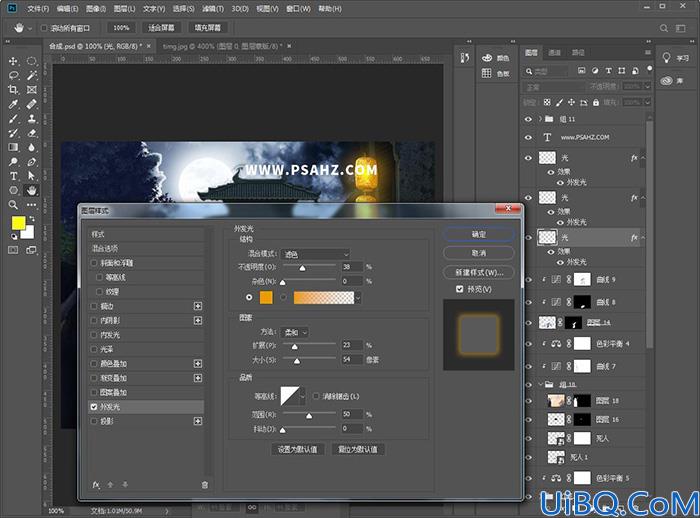Open the layer opacity dropdown
Screen dimensions: 700x518
click(x=647, y=87)
